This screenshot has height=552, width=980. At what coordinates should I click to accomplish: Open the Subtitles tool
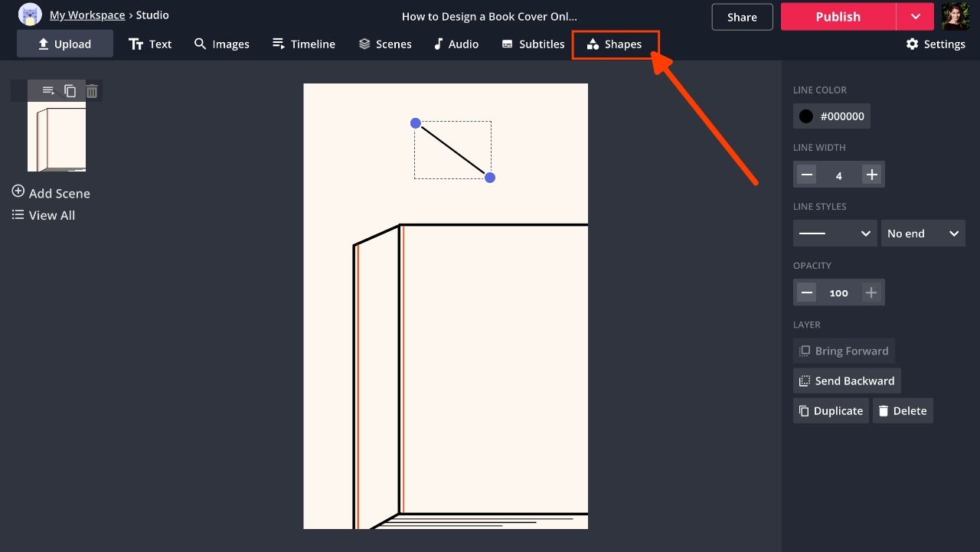(533, 44)
